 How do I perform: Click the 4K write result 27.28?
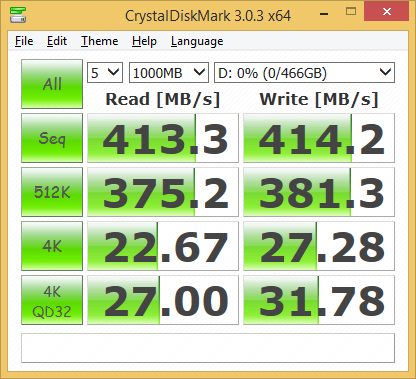[x=319, y=246]
